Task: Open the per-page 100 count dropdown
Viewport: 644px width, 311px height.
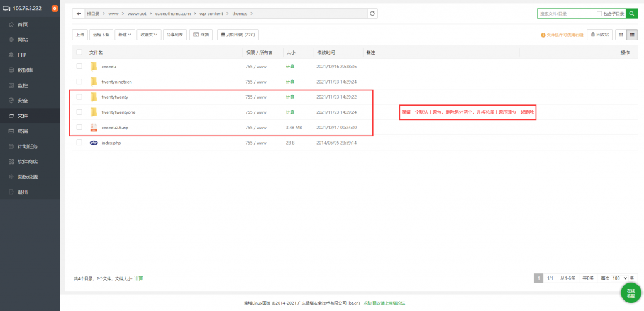Action: tap(620, 278)
